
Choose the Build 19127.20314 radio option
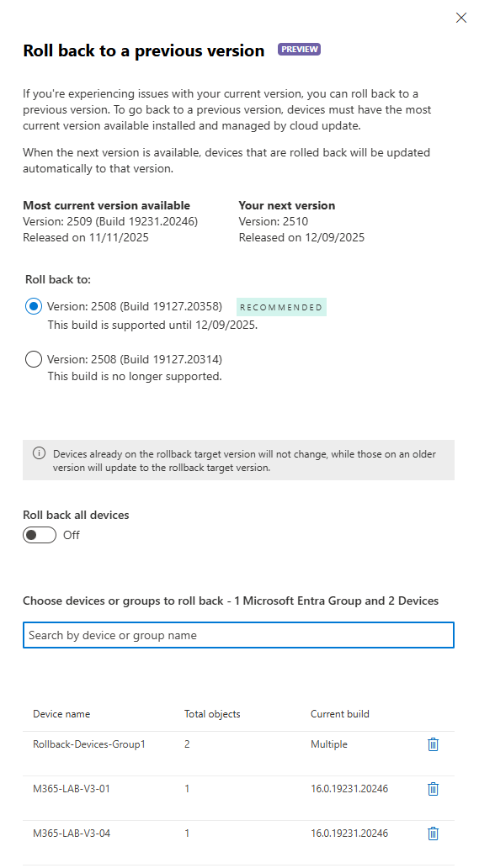click(x=33, y=359)
